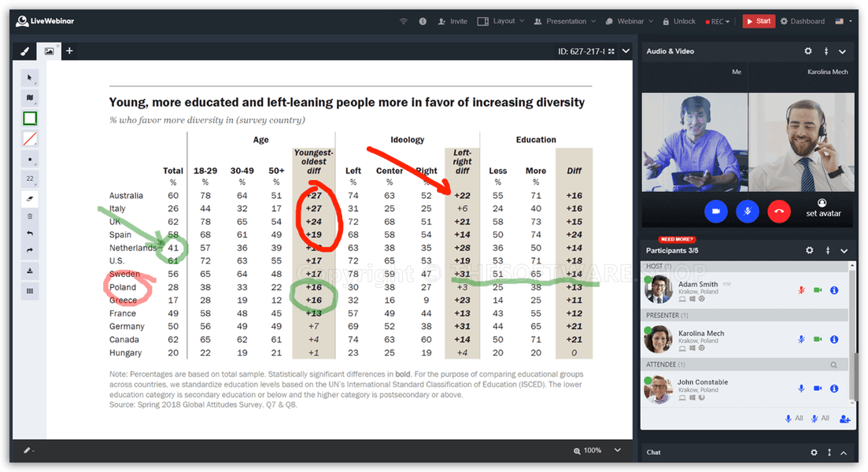Viewport: 868px width, 472px height.
Task: Select the eraser tool in the whiteboard toolbar
Action: click(30, 197)
